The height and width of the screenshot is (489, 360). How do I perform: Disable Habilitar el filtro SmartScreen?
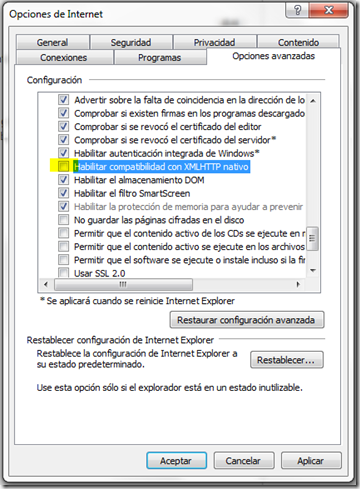tap(63, 193)
